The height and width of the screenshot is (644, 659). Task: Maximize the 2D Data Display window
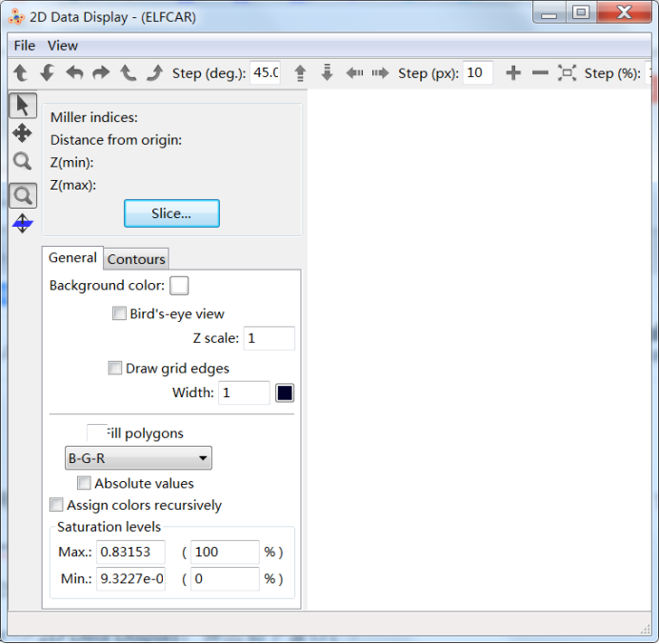click(x=581, y=12)
